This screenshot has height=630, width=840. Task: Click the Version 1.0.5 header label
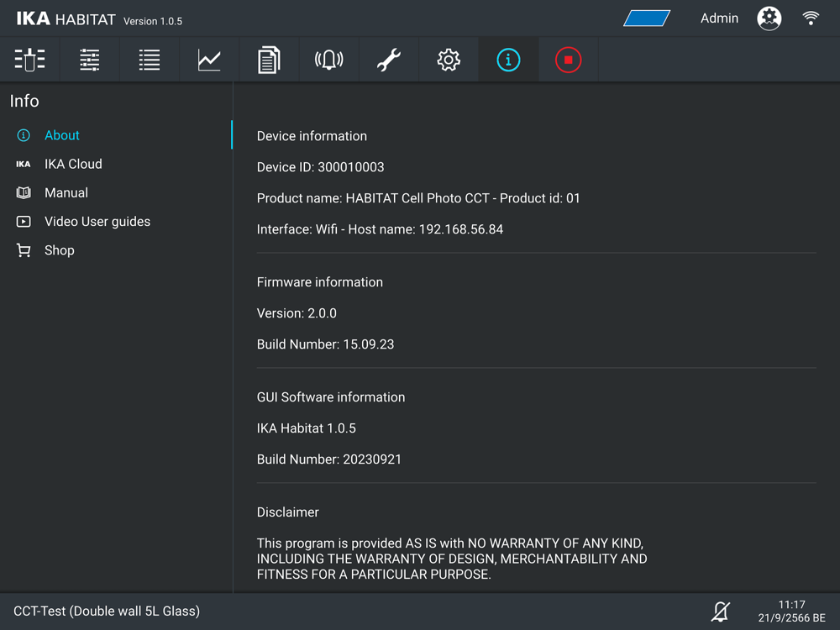pos(153,22)
